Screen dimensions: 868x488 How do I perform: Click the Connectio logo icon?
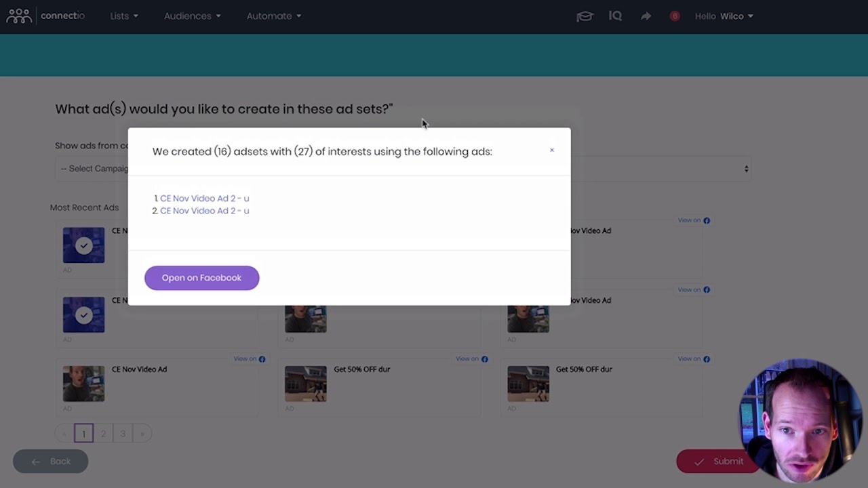(x=18, y=16)
